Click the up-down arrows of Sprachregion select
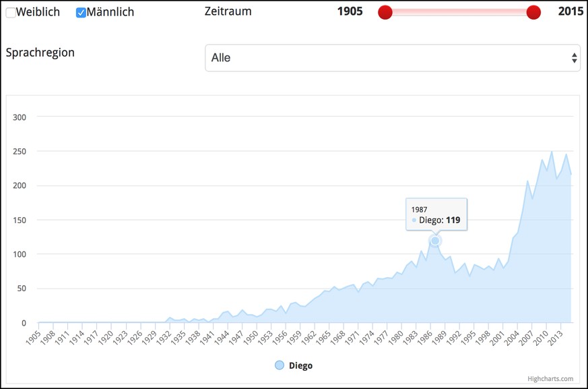588x389 pixels. 574,58
